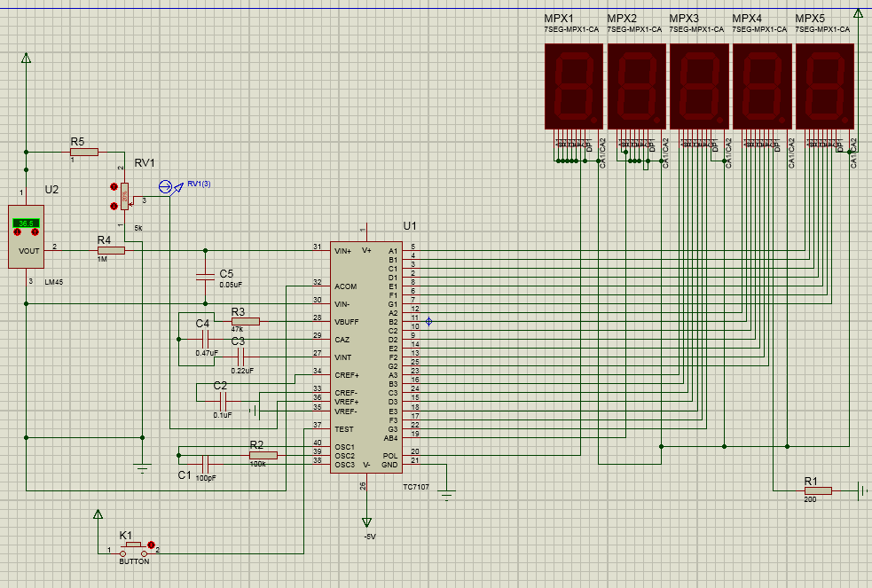Select the MPX4 seven-segment display
Viewport: 872px width, 588px height.
point(762,87)
